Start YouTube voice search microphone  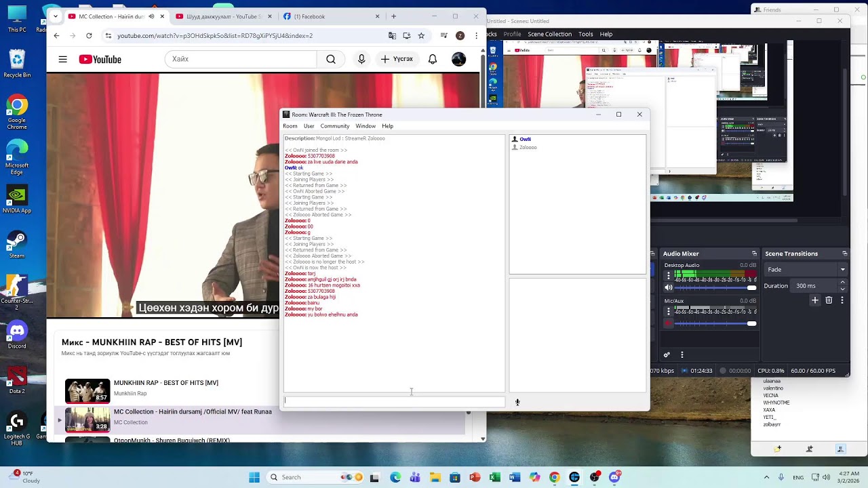pyautogui.click(x=361, y=60)
